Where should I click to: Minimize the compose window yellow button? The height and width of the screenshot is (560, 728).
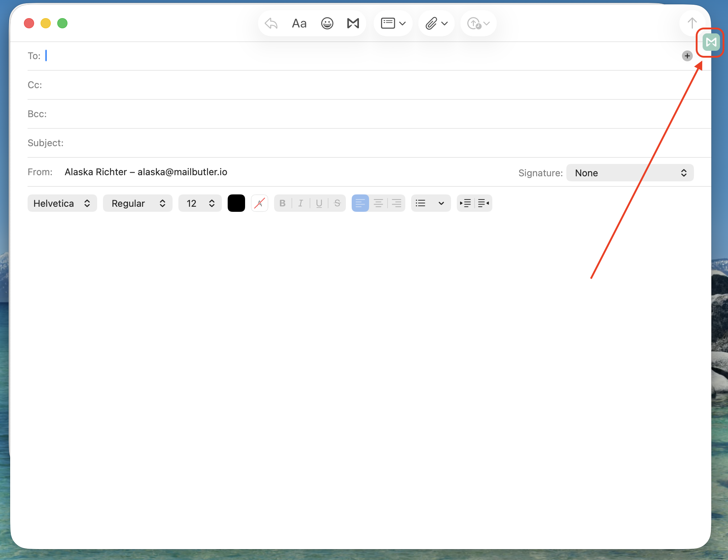coord(46,23)
